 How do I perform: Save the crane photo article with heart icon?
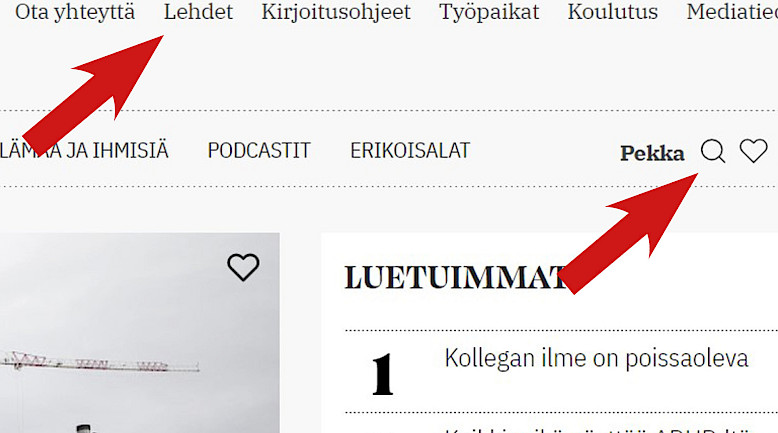[243, 267]
